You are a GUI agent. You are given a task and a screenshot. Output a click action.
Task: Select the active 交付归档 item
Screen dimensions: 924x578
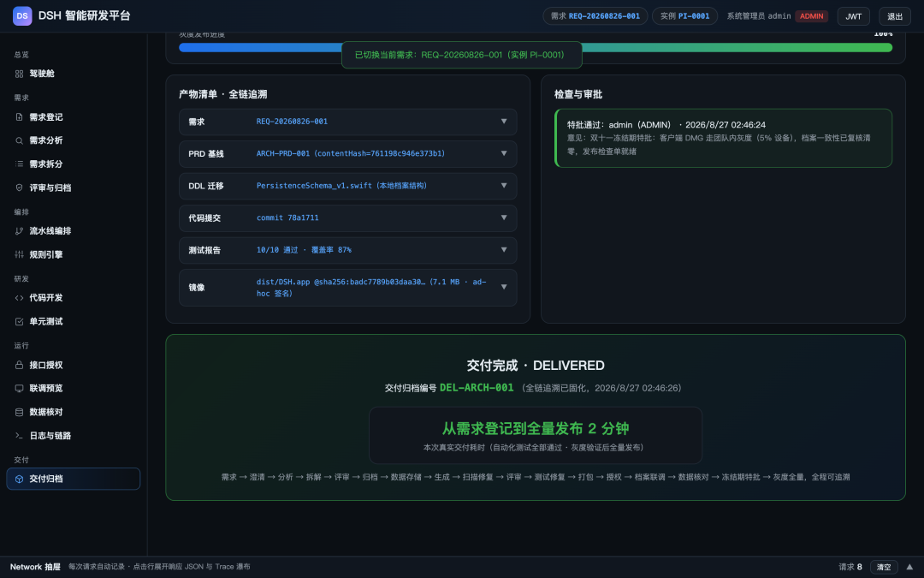73,479
